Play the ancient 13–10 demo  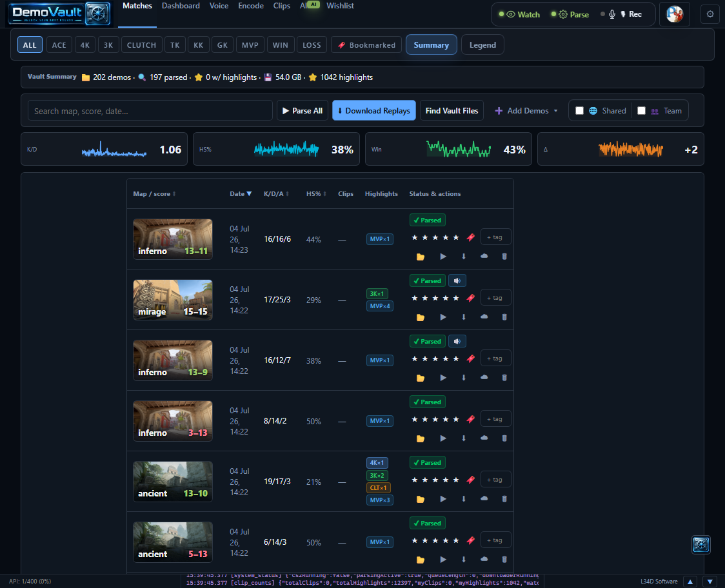[443, 499]
